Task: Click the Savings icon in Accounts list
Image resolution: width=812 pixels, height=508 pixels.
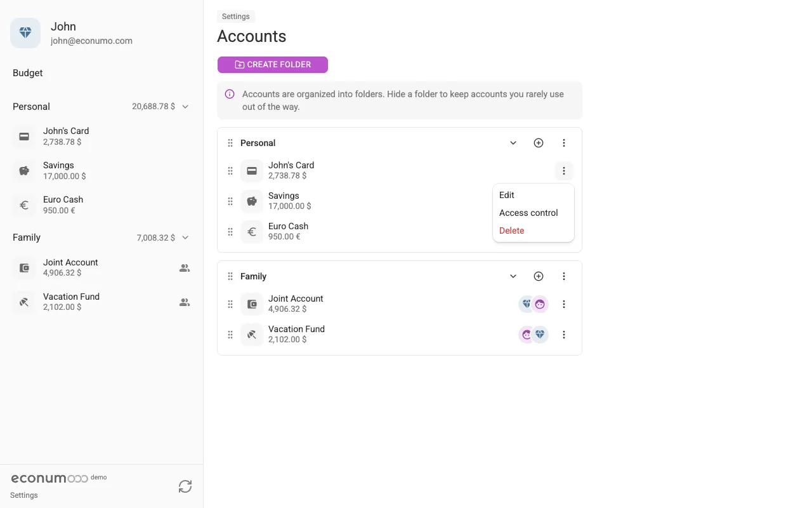Action: pyautogui.click(x=252, y=201)
